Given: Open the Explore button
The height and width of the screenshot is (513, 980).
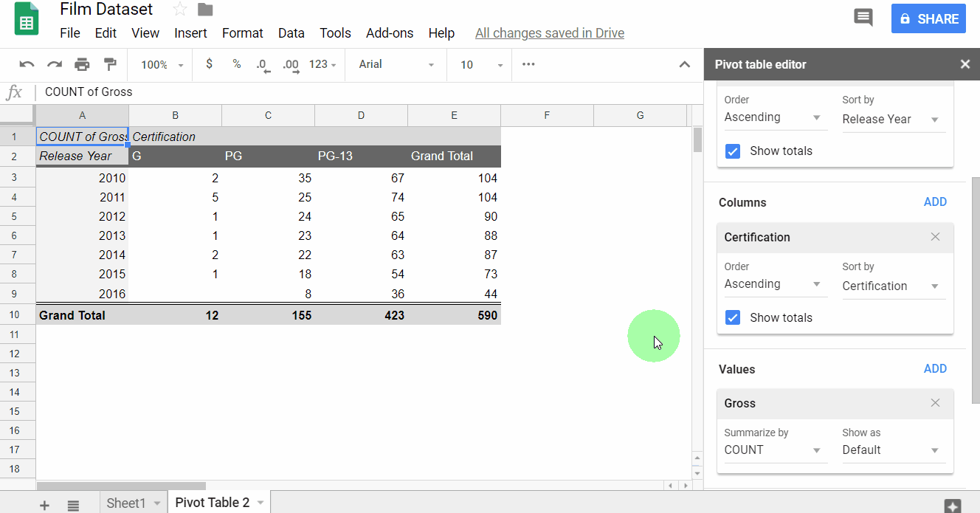Looking at the screenshot, I should [953, 506].
